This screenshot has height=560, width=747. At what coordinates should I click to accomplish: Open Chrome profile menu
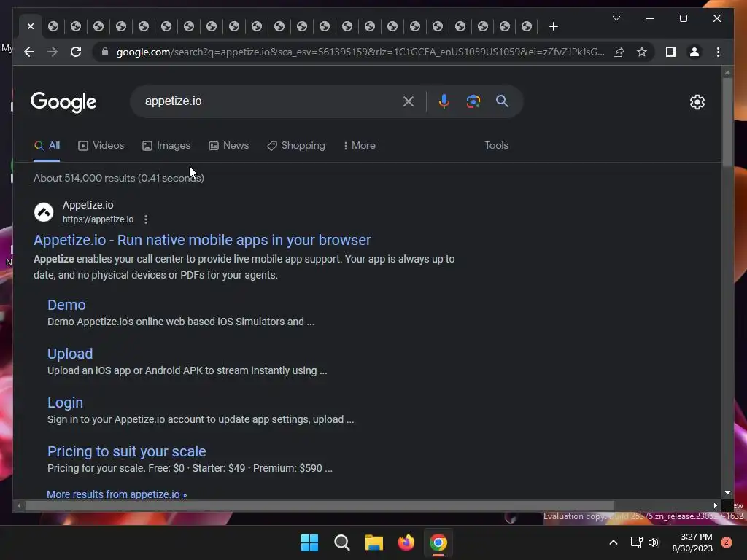[694, 52]
